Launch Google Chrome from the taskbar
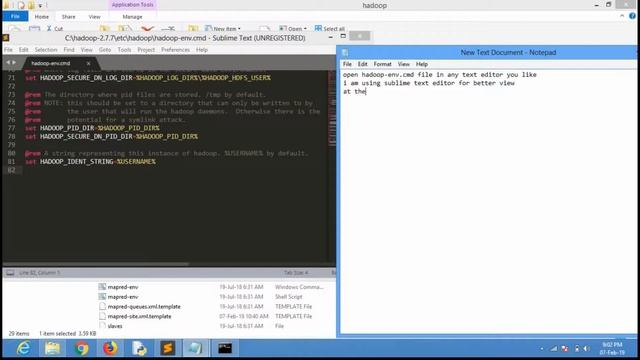The width and height of the screenshot is (640, 360). (82, 348)
